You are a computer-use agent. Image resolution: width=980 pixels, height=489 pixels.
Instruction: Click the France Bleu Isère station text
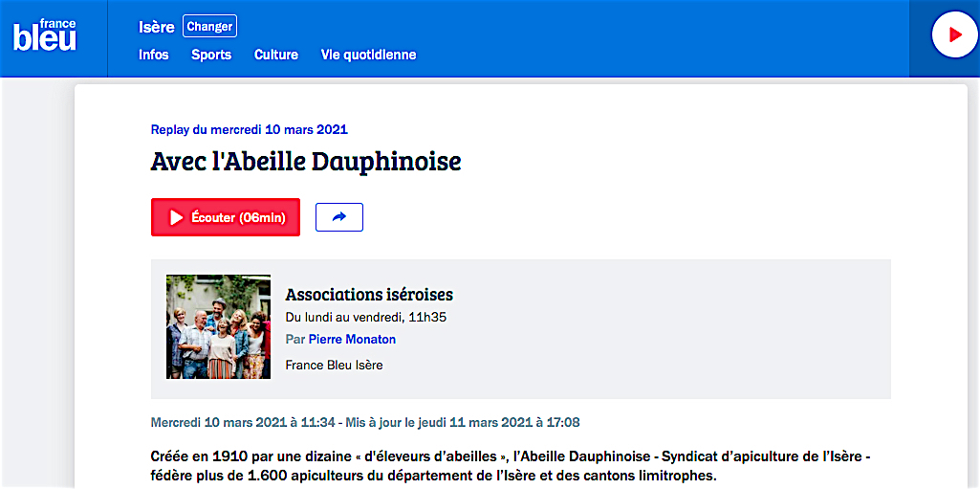tap(334, 365)
